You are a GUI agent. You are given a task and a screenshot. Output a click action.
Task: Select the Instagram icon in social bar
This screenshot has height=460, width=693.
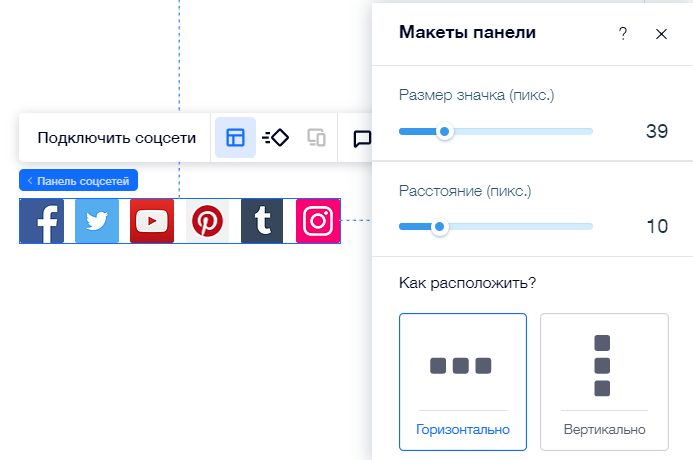pos(318,221)
